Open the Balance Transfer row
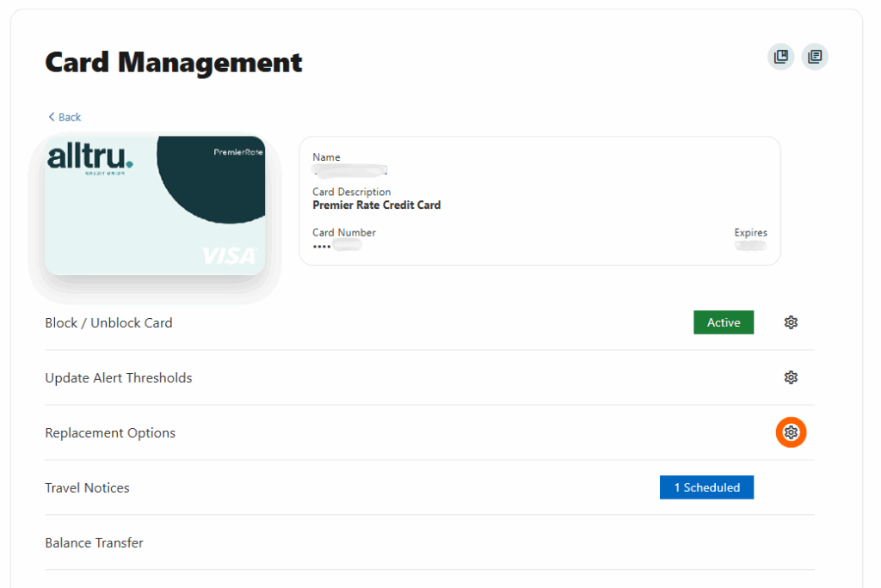 429,543
